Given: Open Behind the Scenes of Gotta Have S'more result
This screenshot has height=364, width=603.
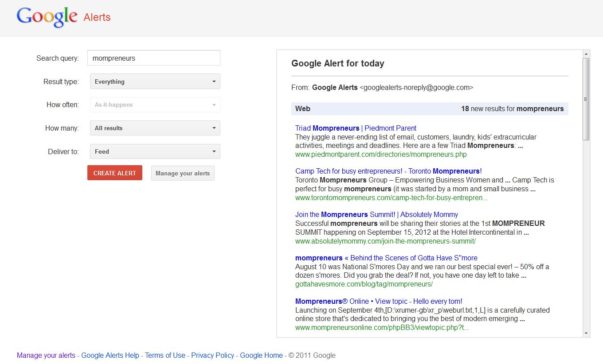Looking at the screenshot, I should pos(386,258).
